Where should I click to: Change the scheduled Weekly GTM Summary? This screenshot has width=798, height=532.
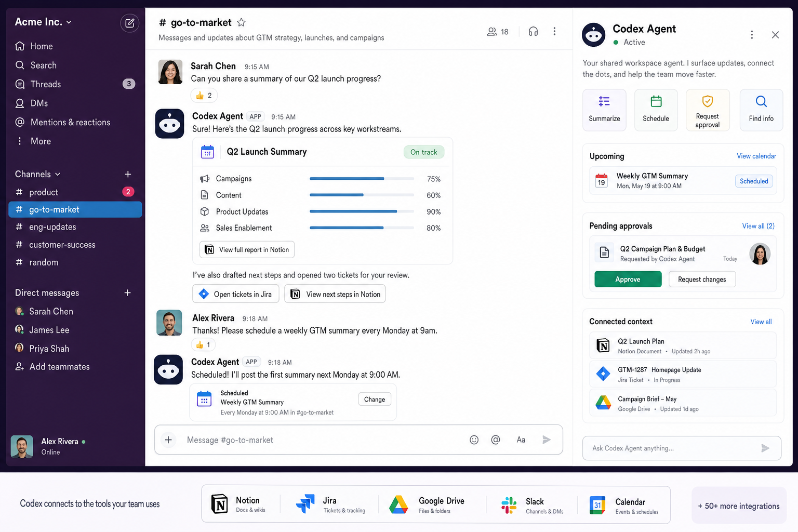[375, 400]
